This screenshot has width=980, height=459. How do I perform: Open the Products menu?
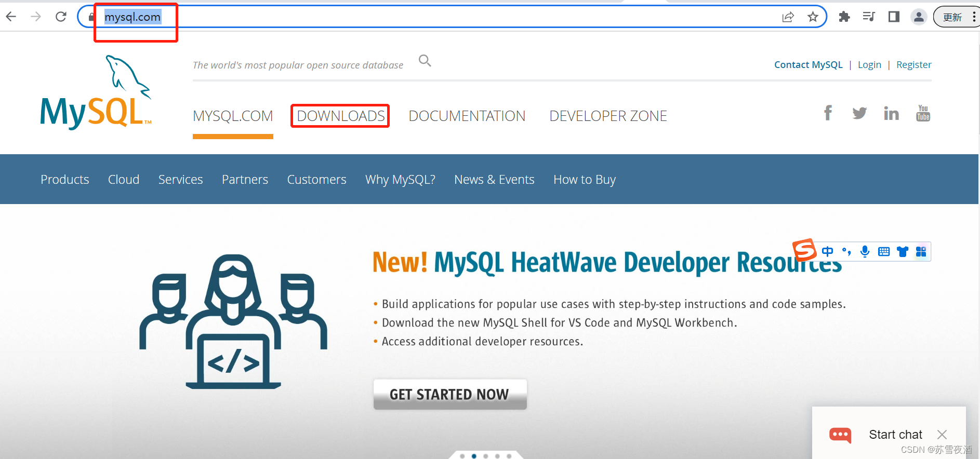65,180
